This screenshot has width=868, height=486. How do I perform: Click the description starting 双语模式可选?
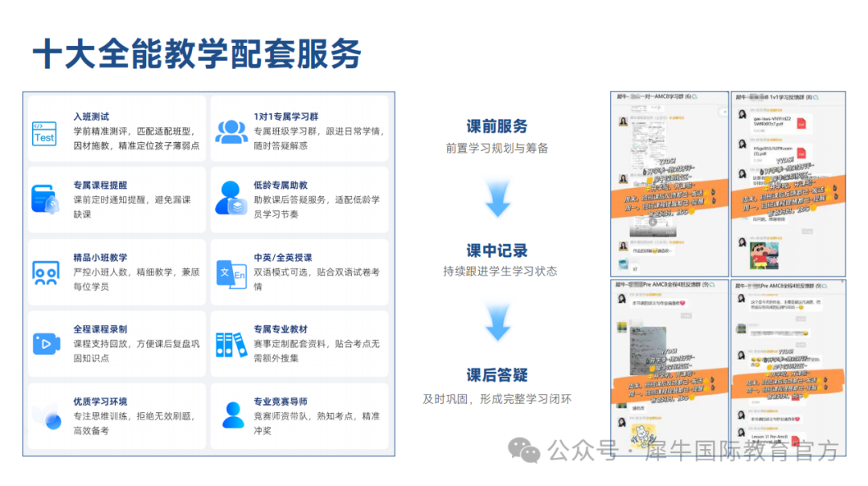click(317, 279)
